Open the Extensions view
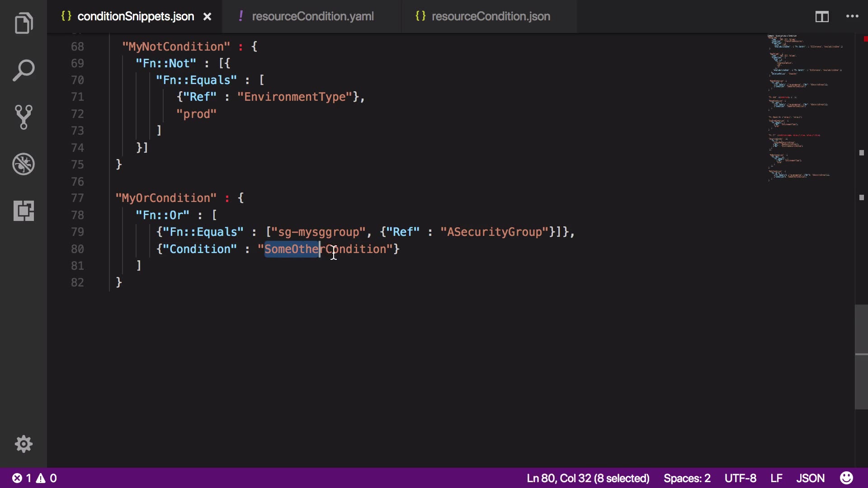The width and height of the screenshot is (868, 488). click(x=24, y=211)
